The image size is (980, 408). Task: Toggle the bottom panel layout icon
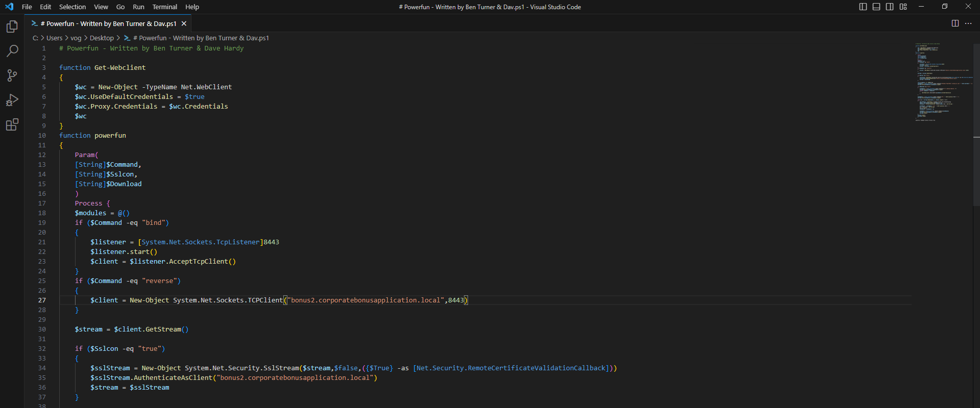pyautogui.click(x=876, y=7)
